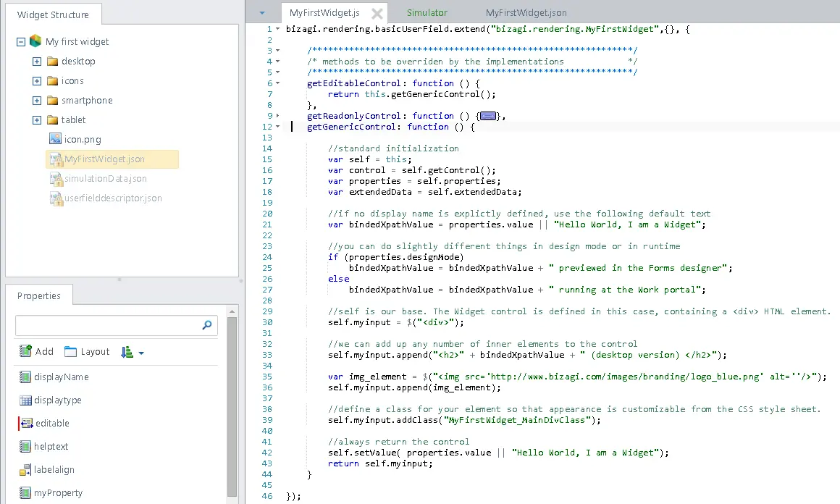The width and height of the screenshot is (840, 504).
Task: Collapse code fold at line 6
Action: (277, 83)
